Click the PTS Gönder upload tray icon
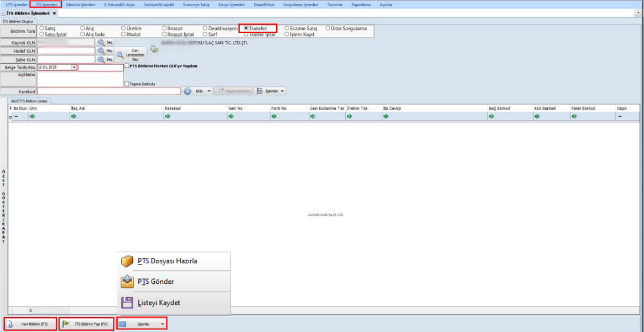 [x=127, y=282]
